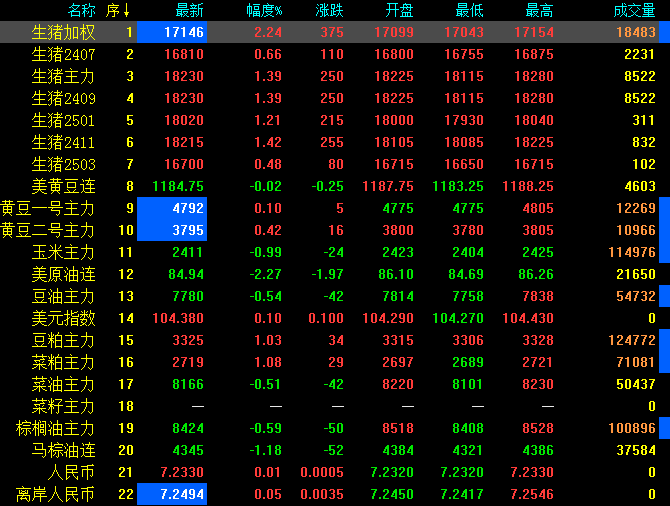Click volume value 54732
The height and width of the screenshot is (506, 670).
[x=636, y=296]
